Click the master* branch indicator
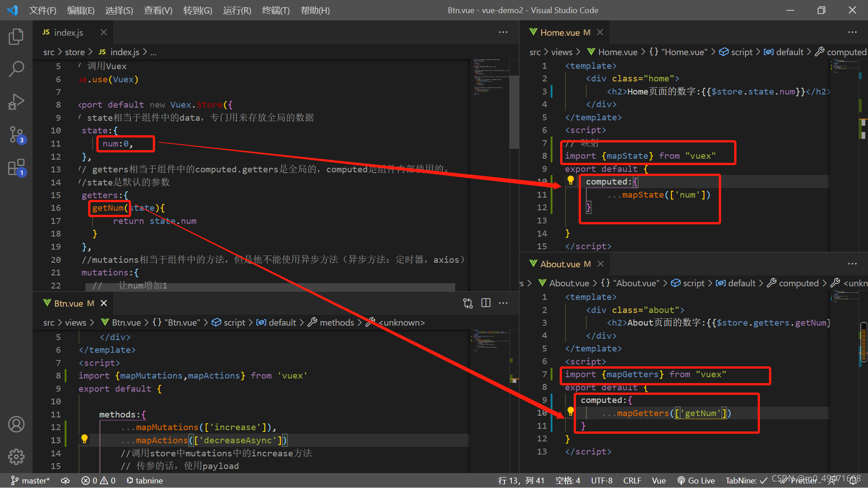This screenshot has height=488, width=868. [x=30, y=480]
